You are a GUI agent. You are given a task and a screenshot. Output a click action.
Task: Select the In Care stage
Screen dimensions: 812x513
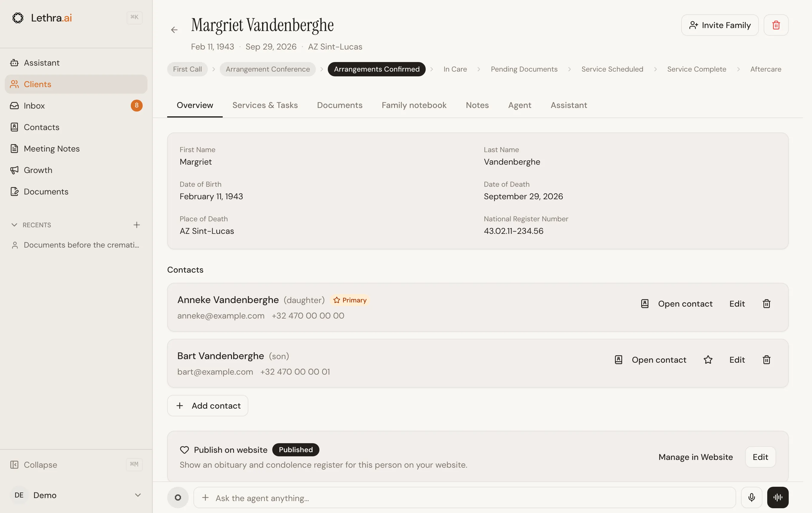(x=455, y=69)
